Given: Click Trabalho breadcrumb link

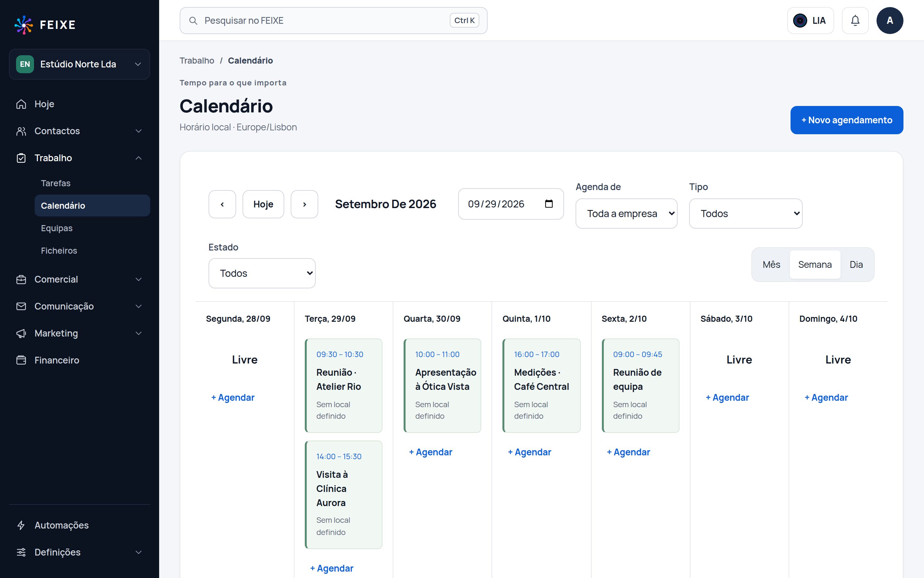Looking at the screenshot, I should tap(197, 60).
